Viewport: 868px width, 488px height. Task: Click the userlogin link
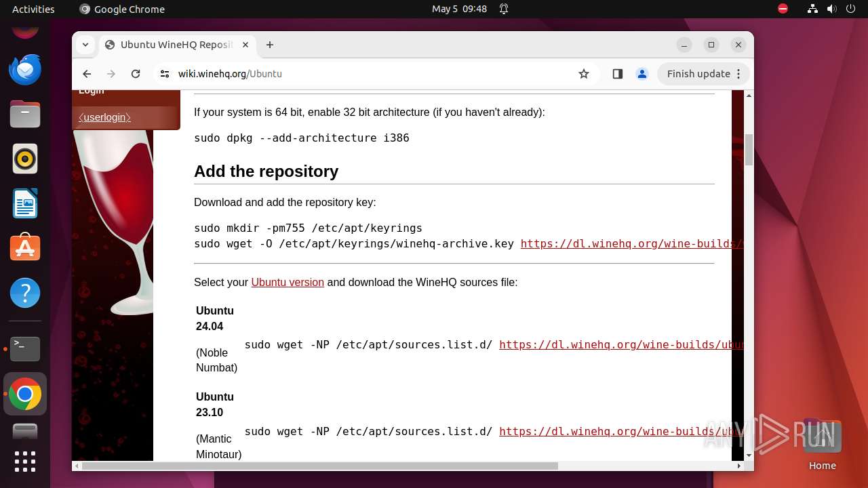point(104,117)
